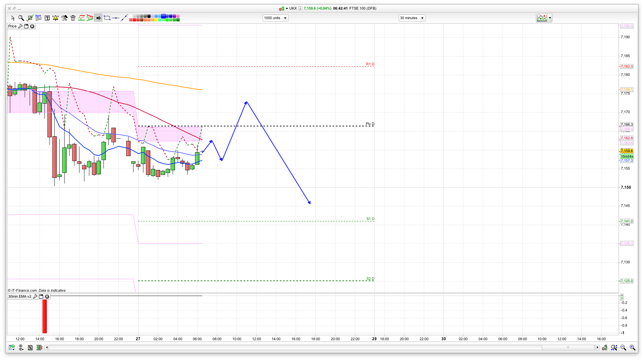Click the zoom out magnifier icon
644x360 pixels.
623,347
